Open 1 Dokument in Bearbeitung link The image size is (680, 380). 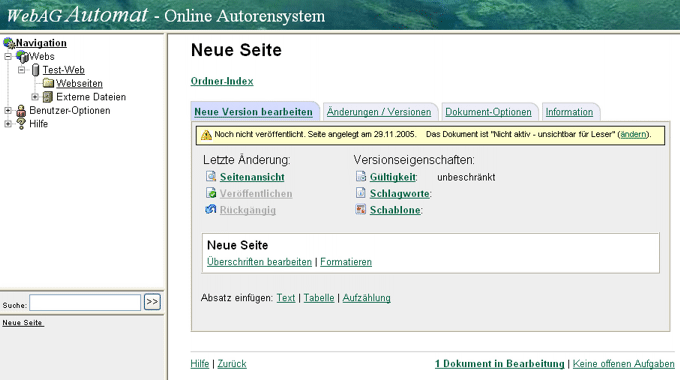pos(500,364)
